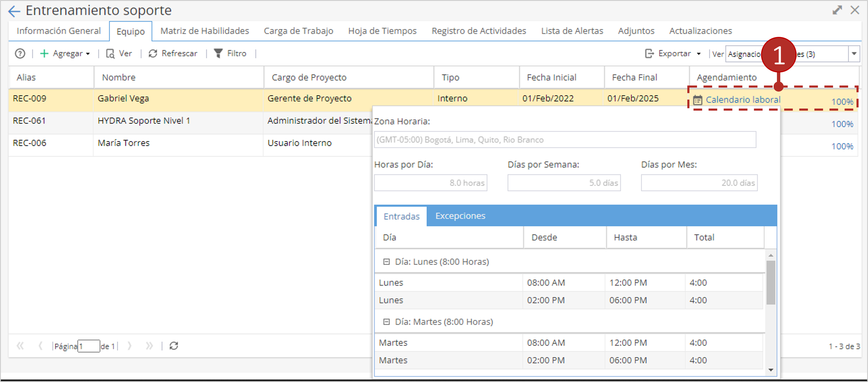
Task: Click the Lunes 08:00 AM entry
Action: click(x=568, y=282)
